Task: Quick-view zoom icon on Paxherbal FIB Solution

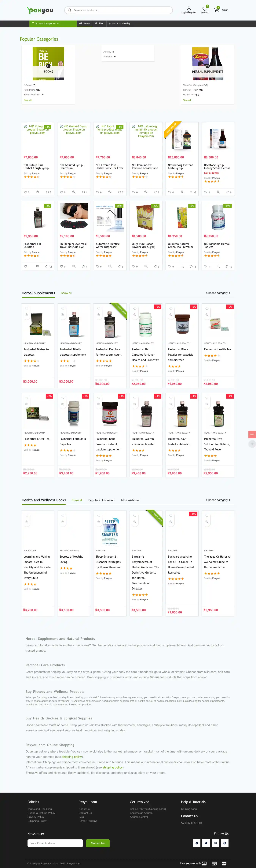Action: coord(38,266)
